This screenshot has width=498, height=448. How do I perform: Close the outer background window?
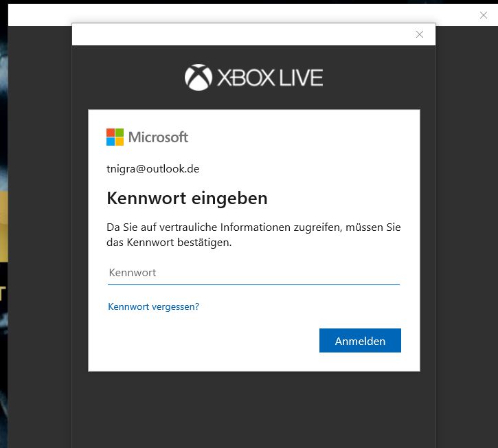coord(483,15)
